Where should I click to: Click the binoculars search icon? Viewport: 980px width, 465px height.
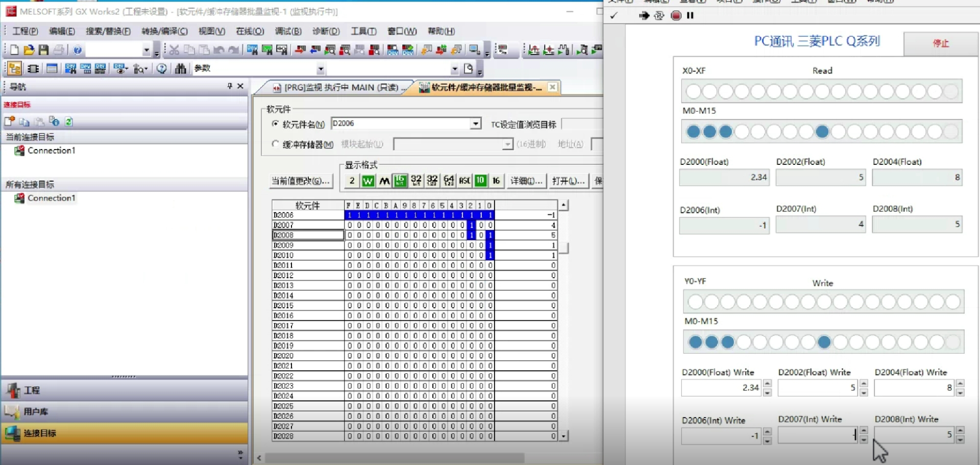pos(181,68)
